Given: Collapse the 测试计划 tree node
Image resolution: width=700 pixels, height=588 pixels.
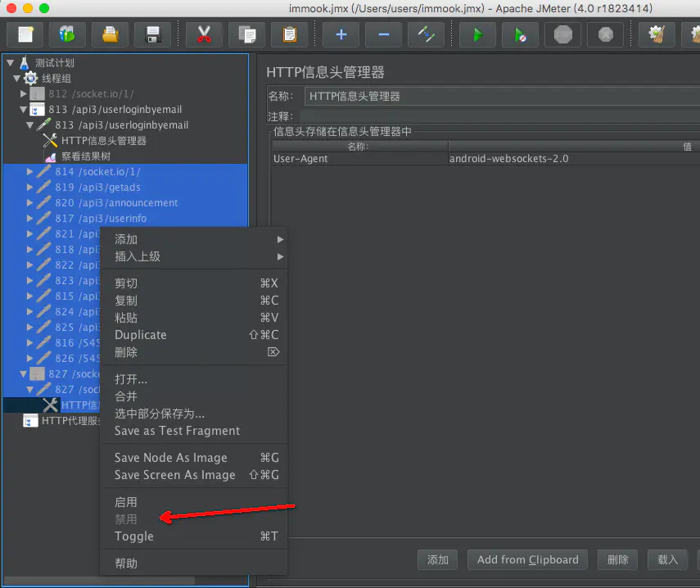Looking at the screenshot, I should [x=11, y=63].
